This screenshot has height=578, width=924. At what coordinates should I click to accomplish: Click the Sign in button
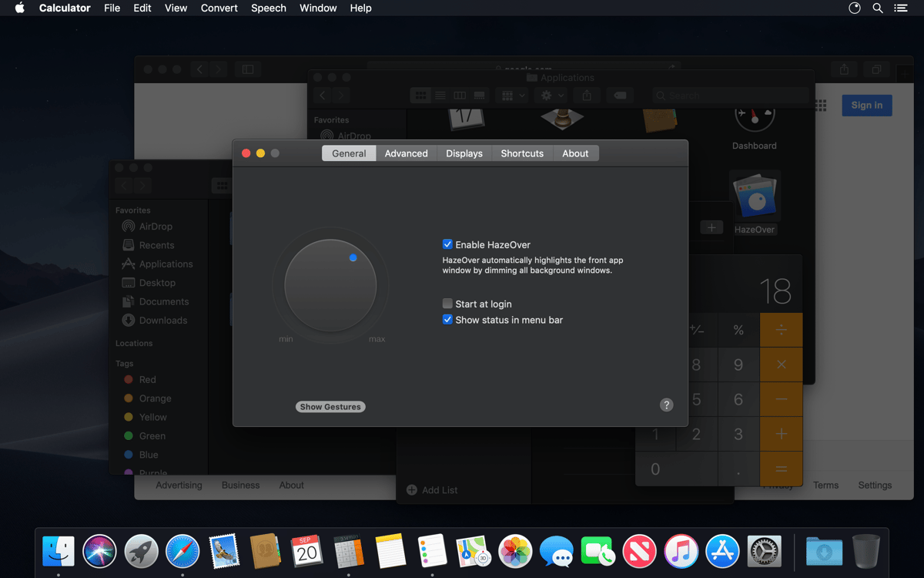click(x=866, y=105)
